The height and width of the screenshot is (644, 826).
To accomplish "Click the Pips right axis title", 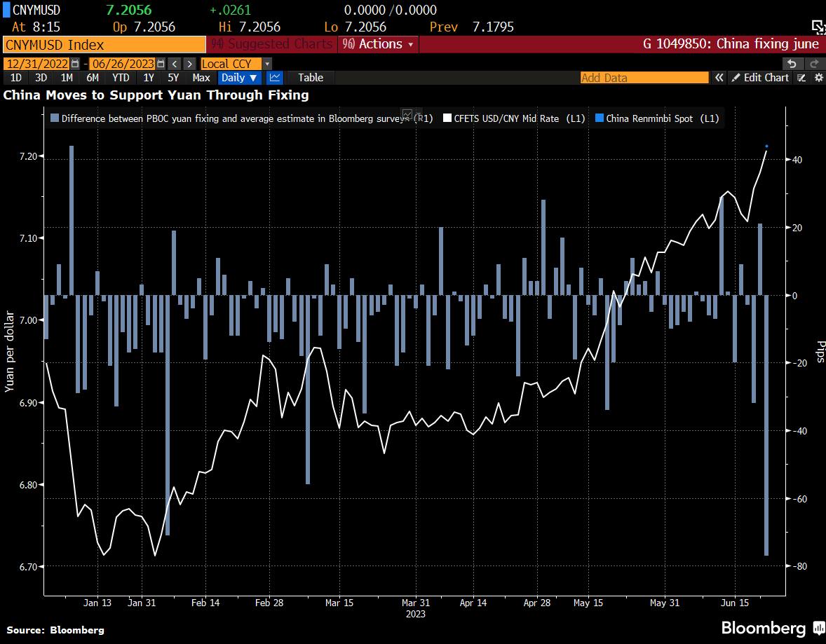I will pyautogui.click(x=820, y=351).
